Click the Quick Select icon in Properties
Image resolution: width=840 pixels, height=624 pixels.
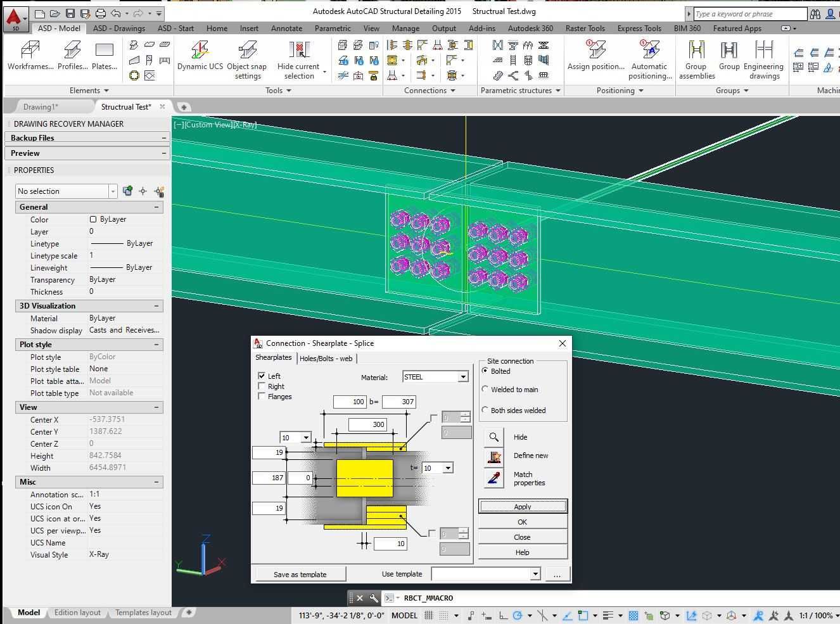point(158,191)
